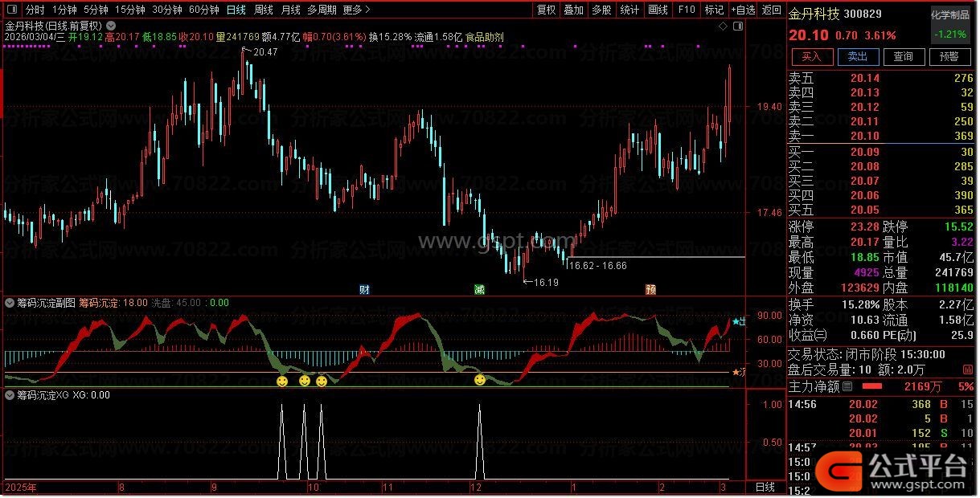980x498 pixels.
Task: Switch to the 60分钟 period tab
Action: point(203,10)
